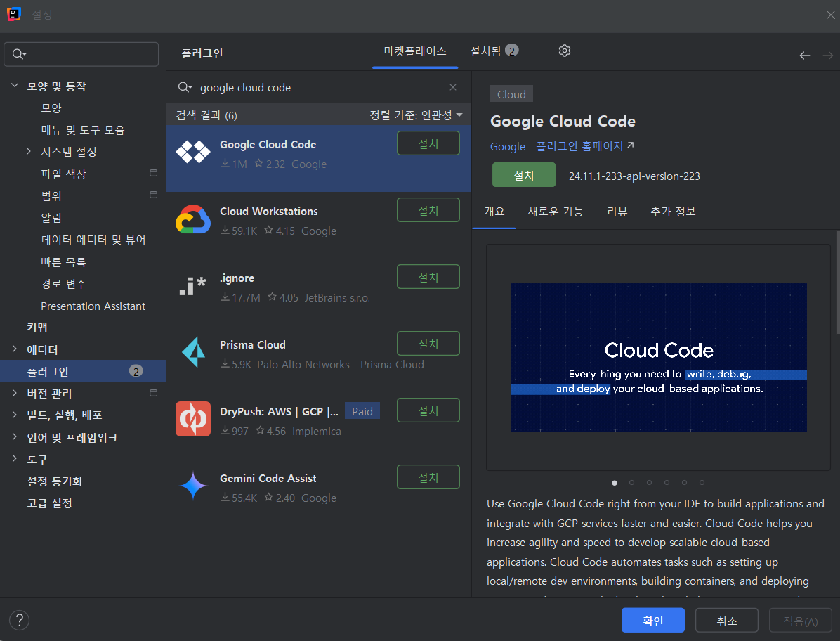Click the update count badge on 플러그인 row

[136, 371]
